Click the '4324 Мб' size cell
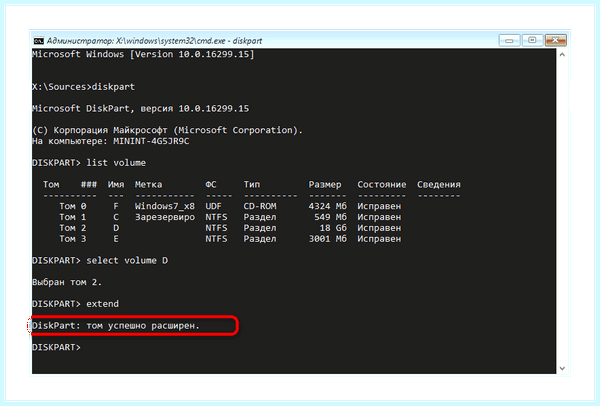 point(328,206)
